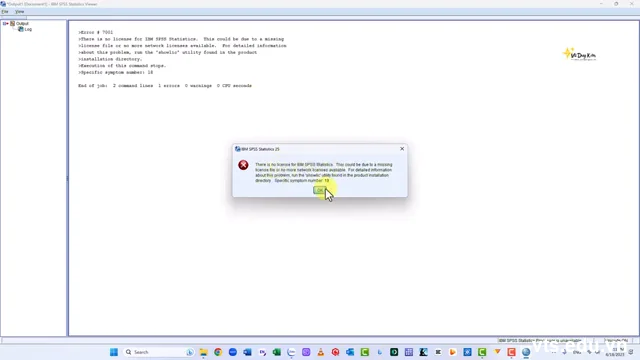Open the red C app on the taskbar

point(511,352)
